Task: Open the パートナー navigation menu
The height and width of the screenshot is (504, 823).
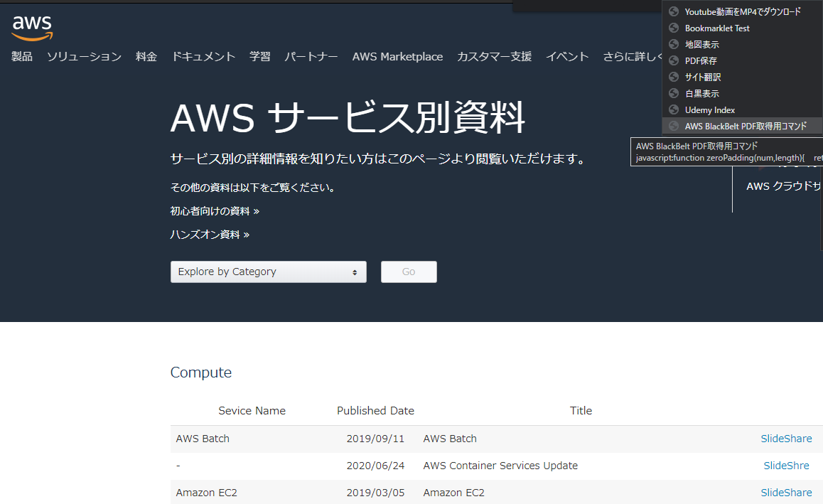Action: pos(311,57)
